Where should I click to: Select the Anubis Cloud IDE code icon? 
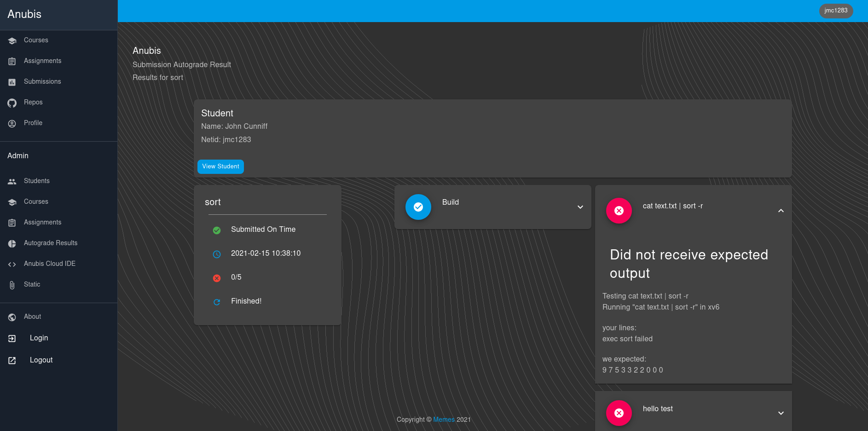tap(12, 264)
